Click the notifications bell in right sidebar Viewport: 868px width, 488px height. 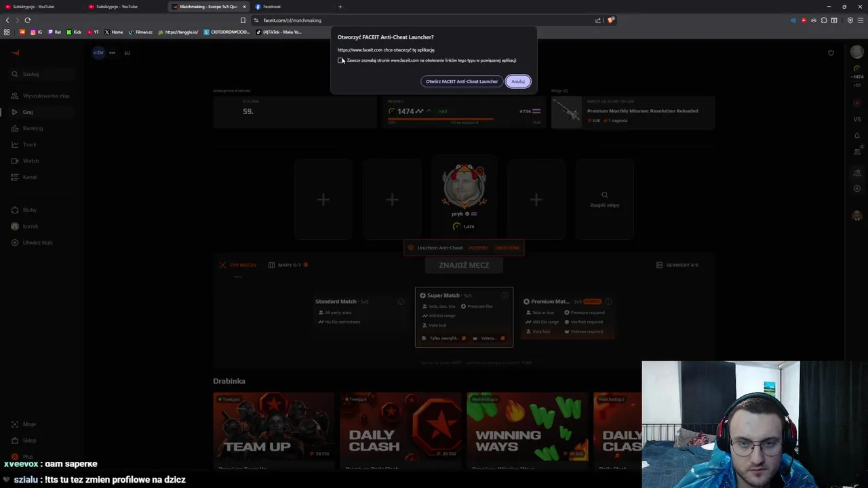(857, 136)
